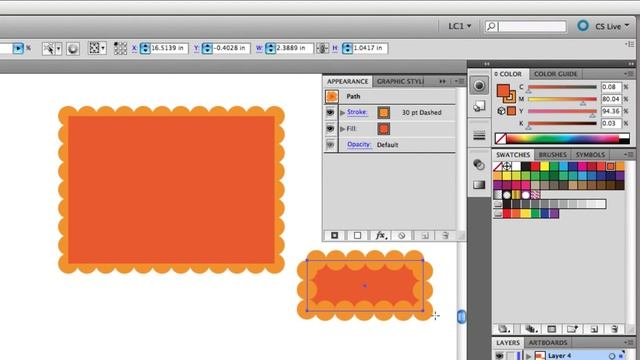Viewport: 640px width, 360px height.
Task: Open the Swatches panel flyout menu
Action: (x=629, y=154)
